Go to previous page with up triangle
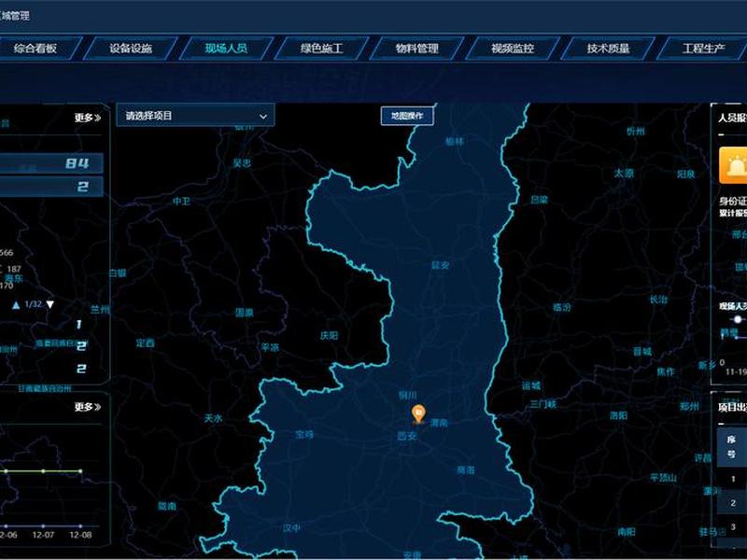This screenshot has height=560, width=747. coord(16,305)
